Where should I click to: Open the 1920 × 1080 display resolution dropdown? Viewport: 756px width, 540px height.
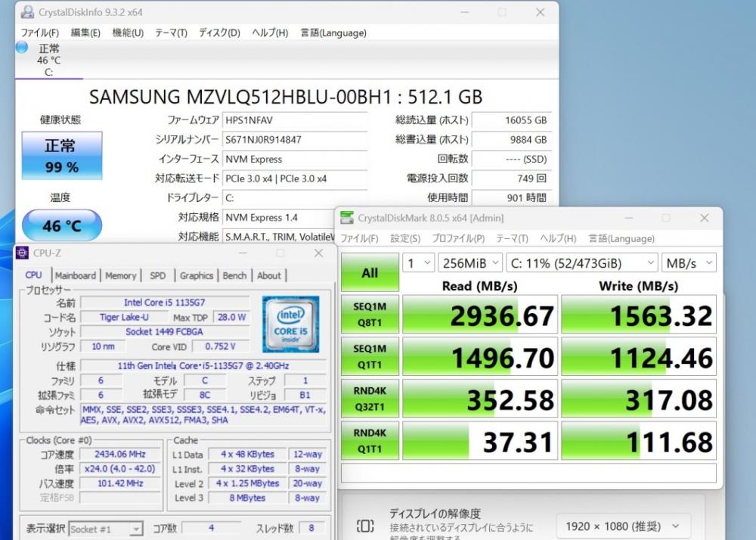tap(623, 526)
